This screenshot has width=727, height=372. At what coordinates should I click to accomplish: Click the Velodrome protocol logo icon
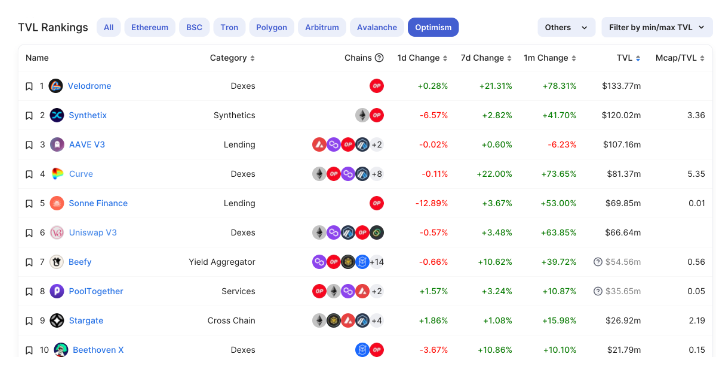click(x=56, y=86)
